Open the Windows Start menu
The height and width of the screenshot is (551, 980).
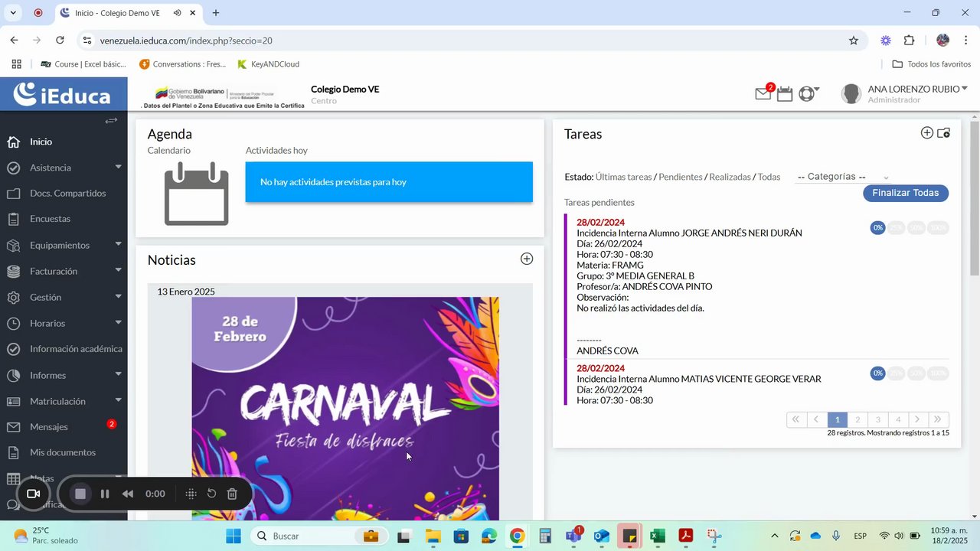[x=234, y=536]
